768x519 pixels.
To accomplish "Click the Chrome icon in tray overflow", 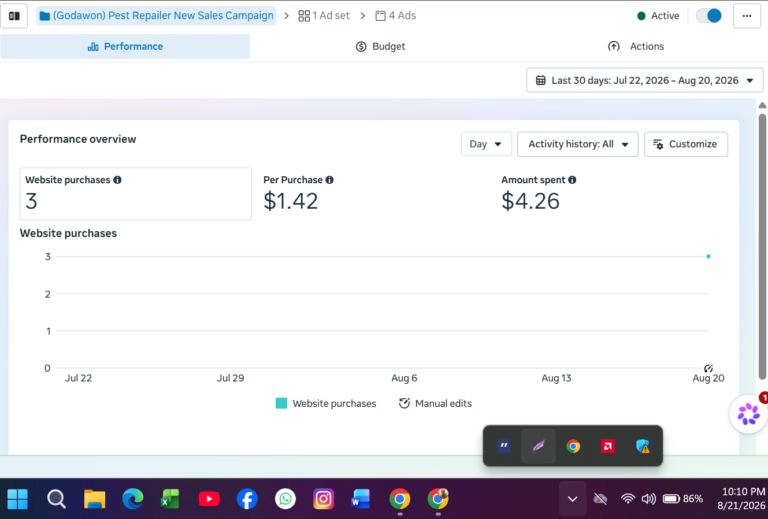I will tap(573, 446).
